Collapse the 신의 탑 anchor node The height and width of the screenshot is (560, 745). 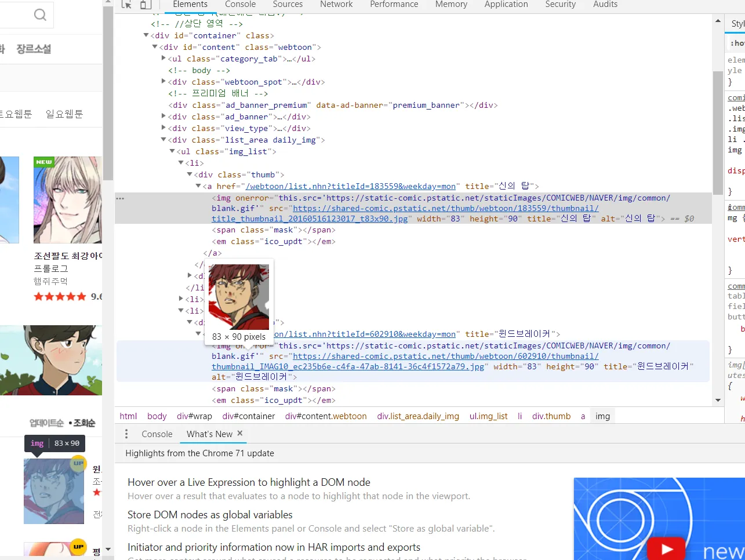tap(198, 186)
